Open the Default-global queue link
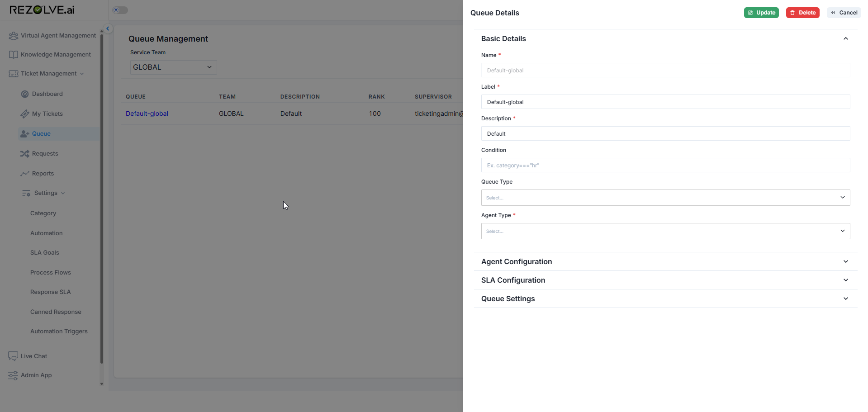 pyautogui.click(x=147, y=114)
